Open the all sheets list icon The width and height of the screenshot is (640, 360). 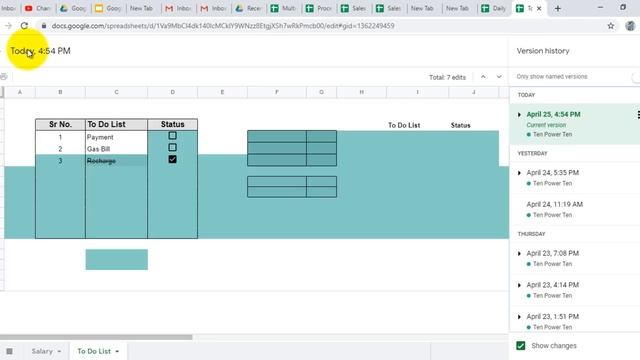9,351
